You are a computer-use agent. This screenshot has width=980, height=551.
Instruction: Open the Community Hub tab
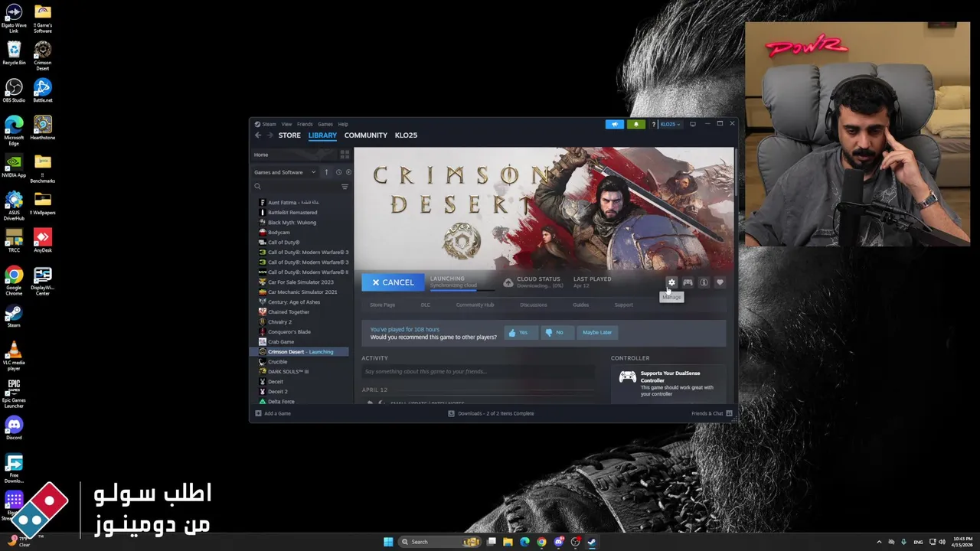[x=475, y=305]
